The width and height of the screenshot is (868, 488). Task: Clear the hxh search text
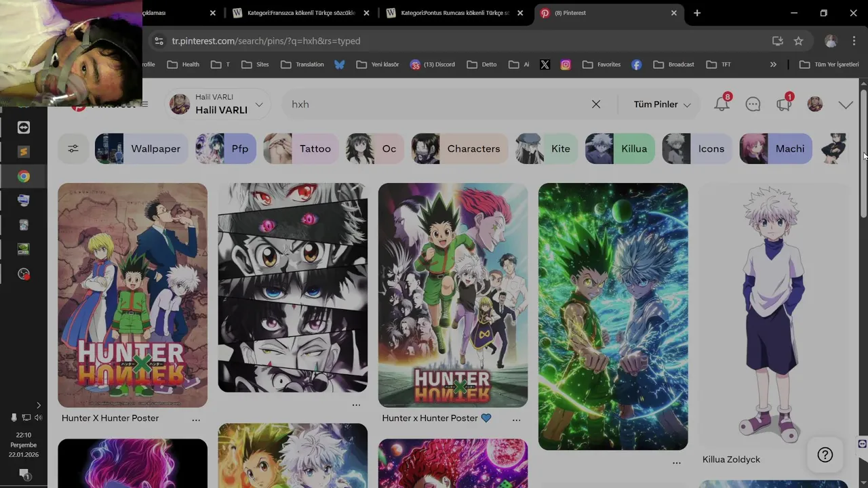click(595, 104)
